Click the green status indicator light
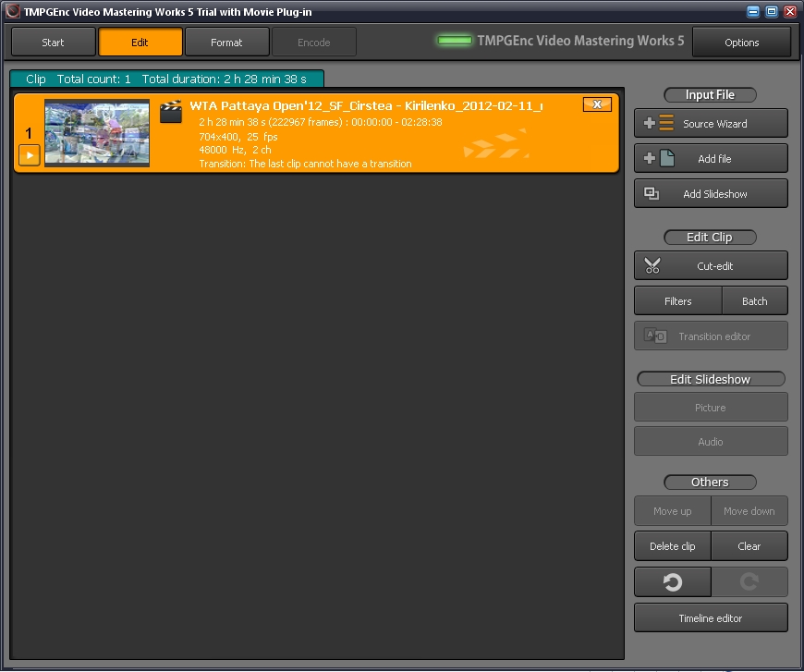This screenshot has height=672, width=804. [x=455, y=41]
